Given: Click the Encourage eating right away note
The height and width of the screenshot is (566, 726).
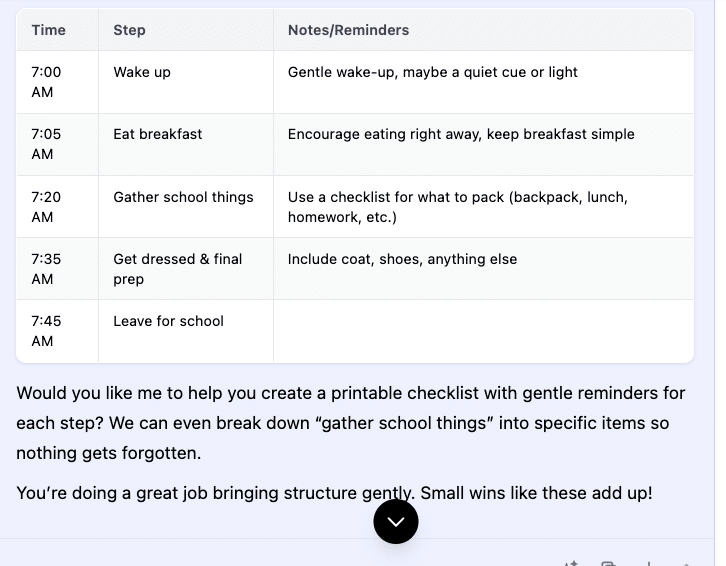Looking at the screenshot, I should 461,134.
